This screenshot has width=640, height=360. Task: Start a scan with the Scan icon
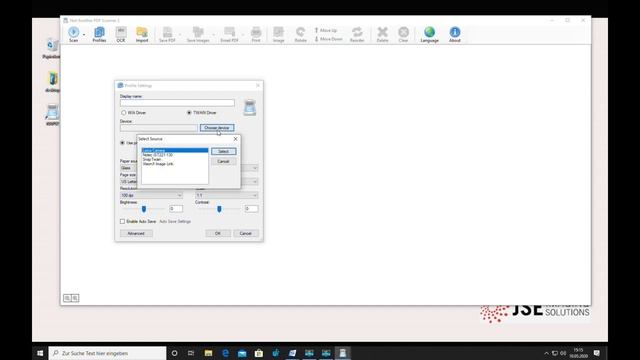tap(73, 34)
